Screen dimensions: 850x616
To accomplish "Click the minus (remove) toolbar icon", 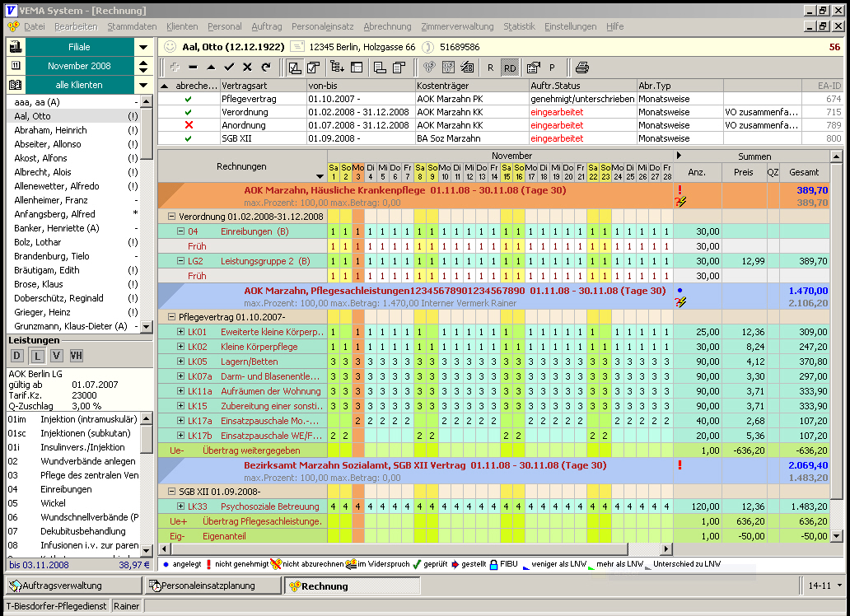I will tap(193, 68).
